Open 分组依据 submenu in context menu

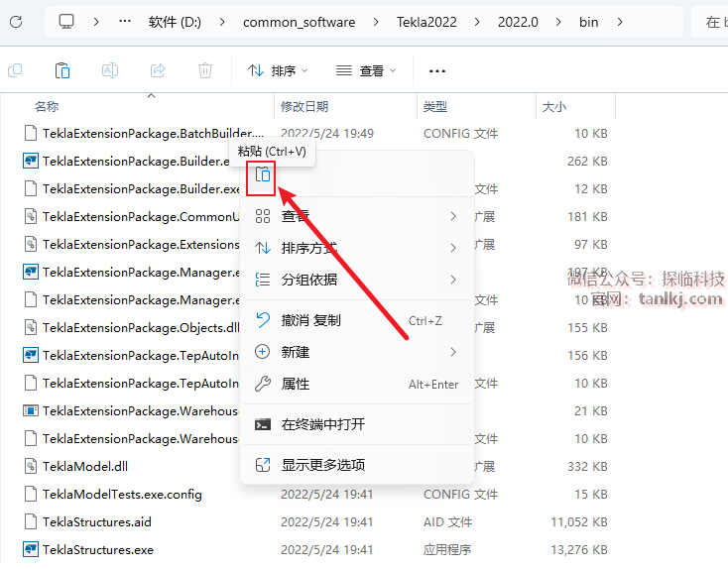coord(357,280)
